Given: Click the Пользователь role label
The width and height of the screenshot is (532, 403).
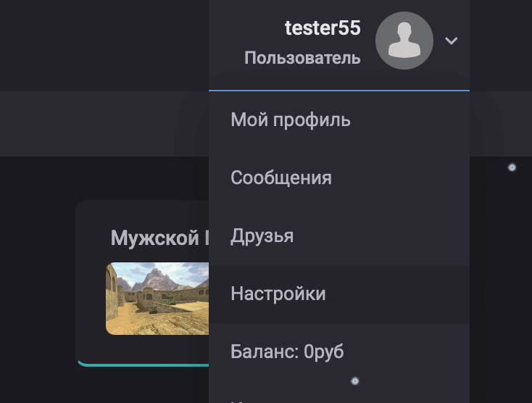Looking at the screenshot, I should (302, 58).
